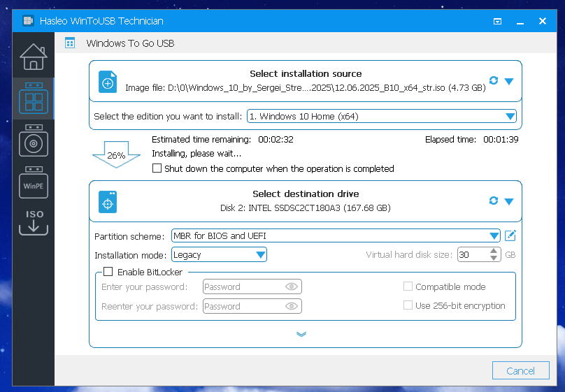Refresh the installation source list

point(494,80)
